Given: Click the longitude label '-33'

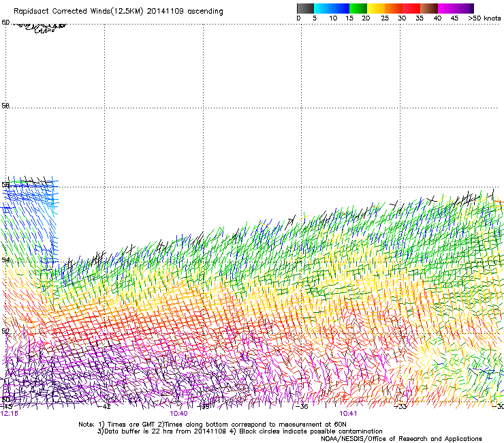Looking at the screenshot, I should click(x=400, y=407).
